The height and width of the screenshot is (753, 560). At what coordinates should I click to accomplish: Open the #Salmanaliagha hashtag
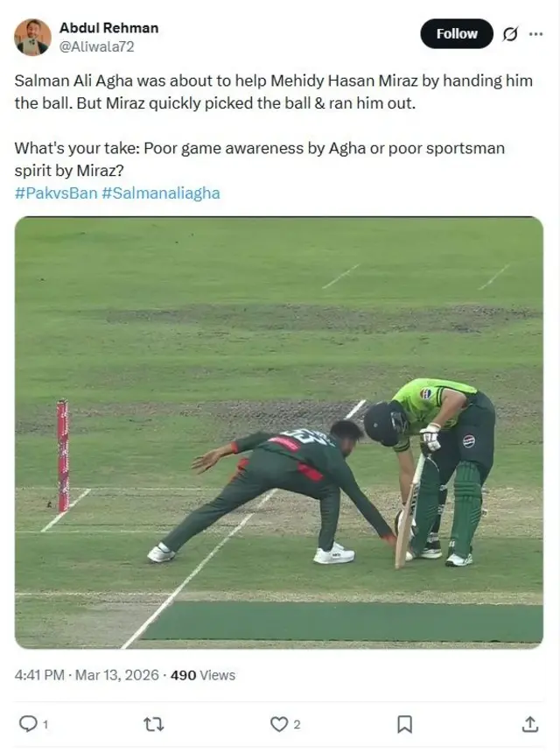point(161,193)
